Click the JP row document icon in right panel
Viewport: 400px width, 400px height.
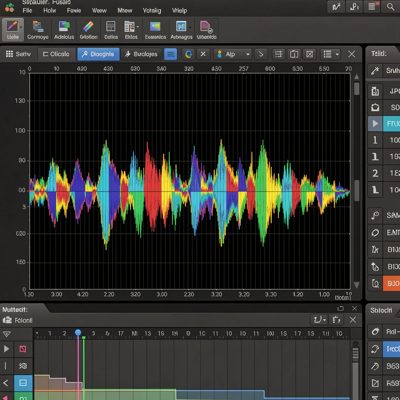click(x=375, y=91)
